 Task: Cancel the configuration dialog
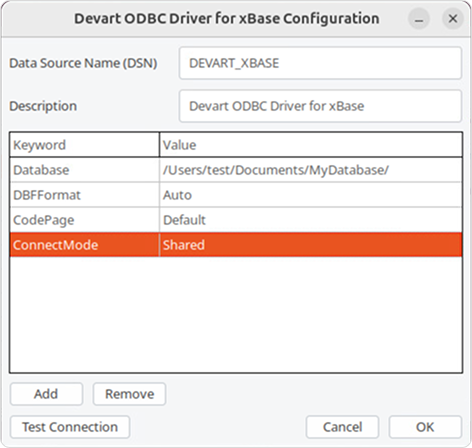pos(342,427)
